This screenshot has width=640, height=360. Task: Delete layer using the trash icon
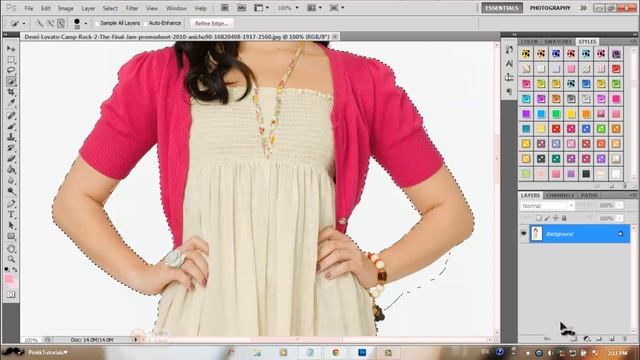click(x=624, y=338)
